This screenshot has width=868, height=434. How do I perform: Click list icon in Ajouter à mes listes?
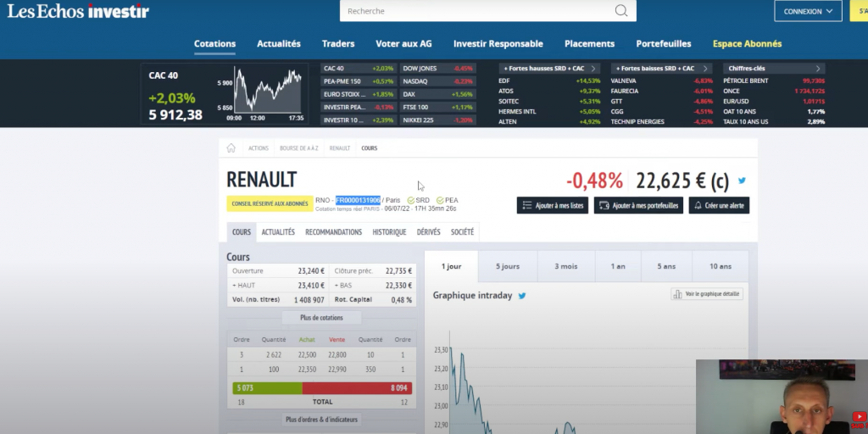point(526,205)
